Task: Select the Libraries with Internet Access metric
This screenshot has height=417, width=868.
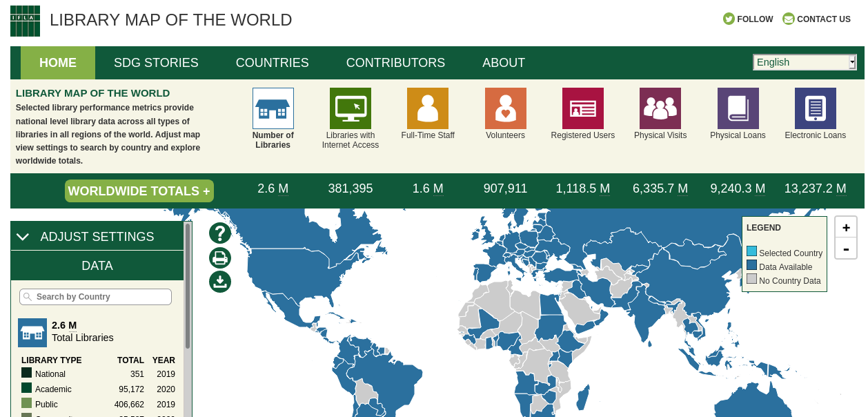Action: 350,108
